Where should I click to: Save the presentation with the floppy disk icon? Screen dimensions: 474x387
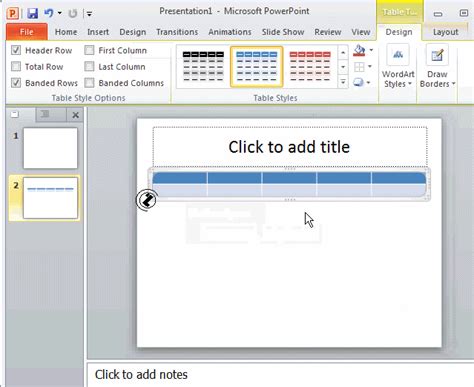pyautogui.click(x=32, y=13)
